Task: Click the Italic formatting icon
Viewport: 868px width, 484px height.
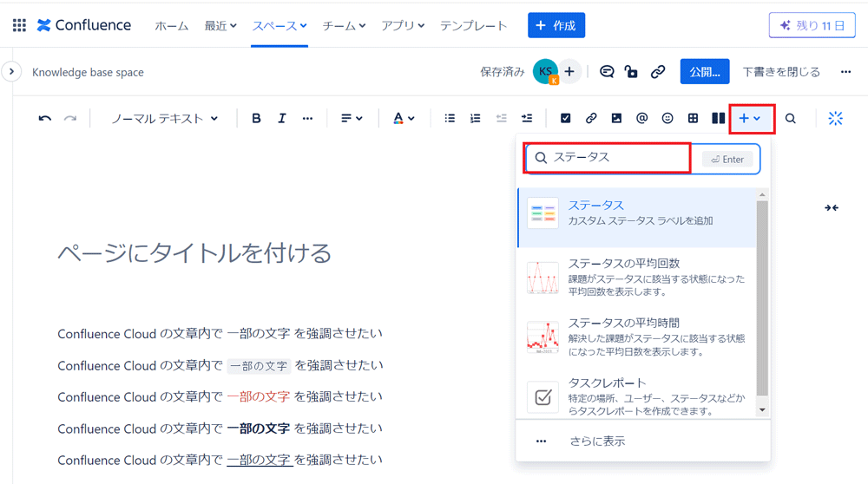Action: (x=281, y=118)
